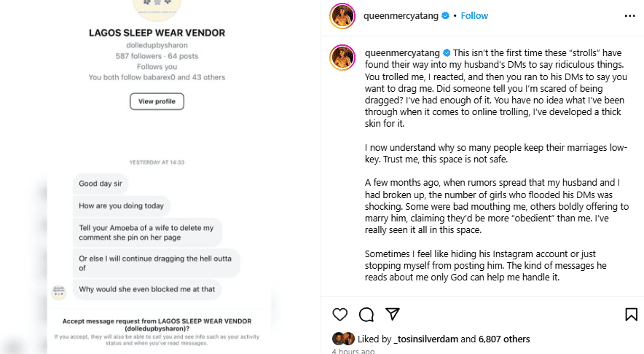Like the post with the heart icon

pyautogui.click(x=339, y=315)
